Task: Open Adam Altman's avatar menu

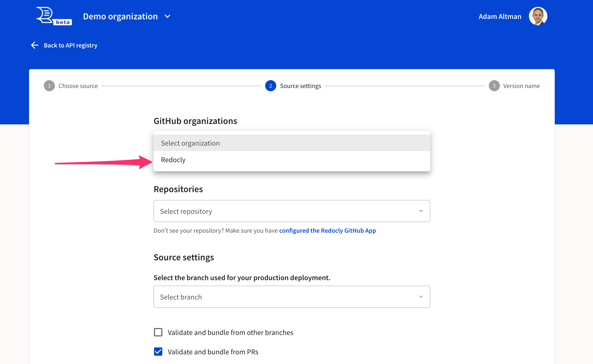Action: (x=538, y=16)
